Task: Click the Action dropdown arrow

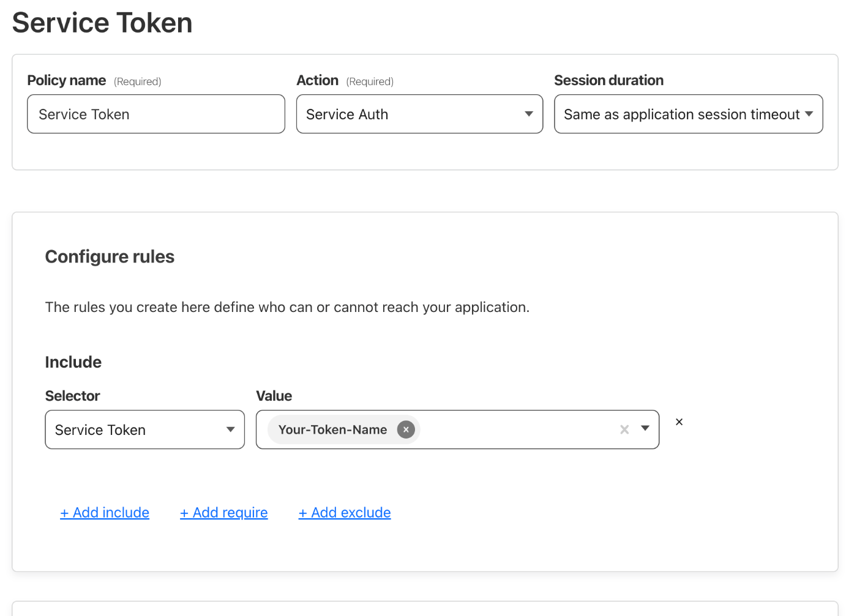Action: (528, 114)
